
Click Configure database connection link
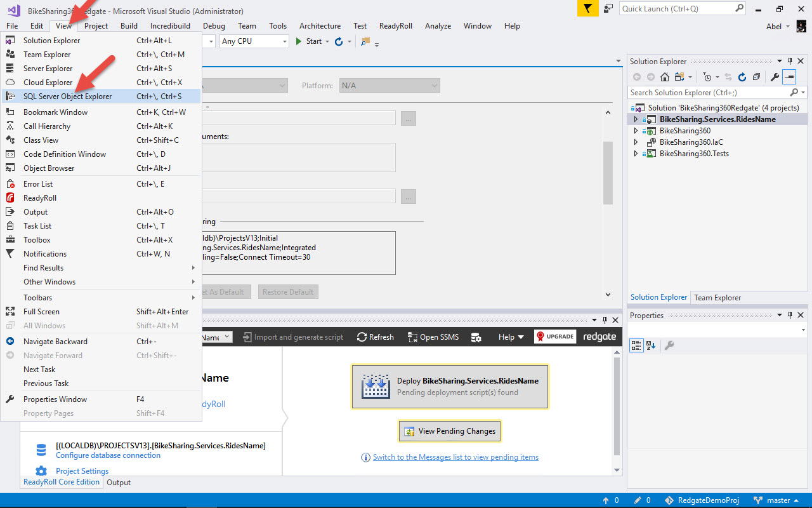pyautogui.click(x=108, y=455)
